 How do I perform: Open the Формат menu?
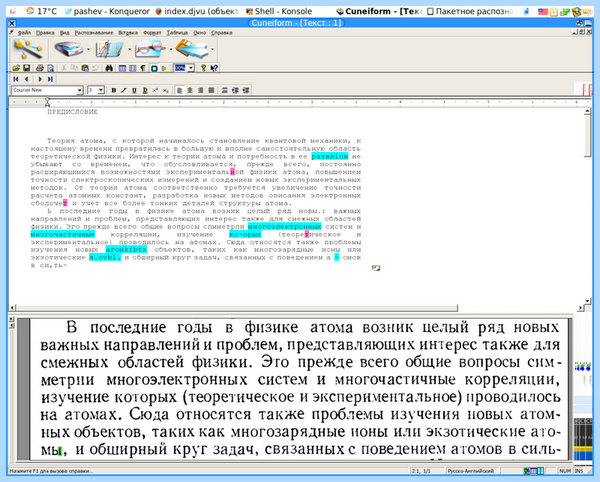pyautogui.click(x=152, y=33)
